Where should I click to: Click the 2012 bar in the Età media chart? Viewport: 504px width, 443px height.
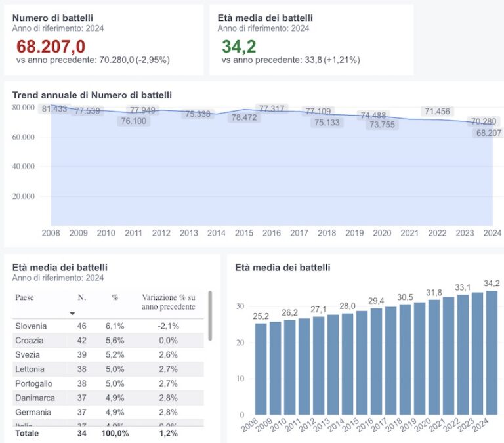[x=318, y=366]
